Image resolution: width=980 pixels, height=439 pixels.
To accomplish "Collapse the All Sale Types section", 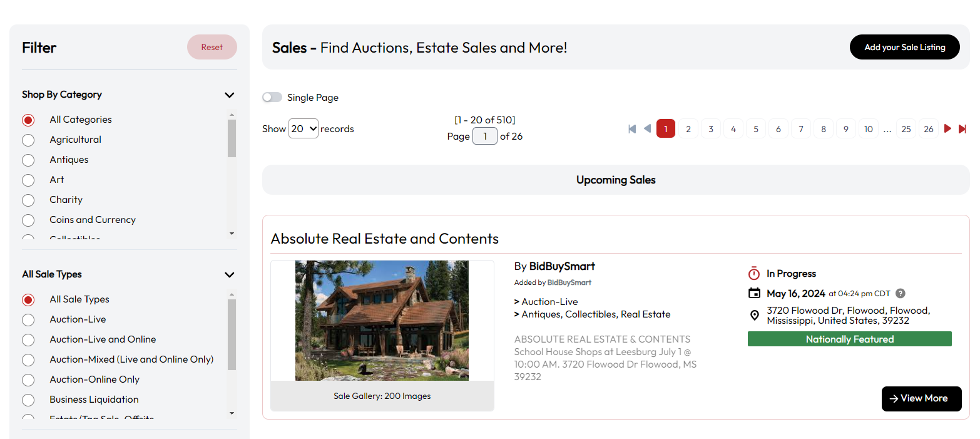I will (229, 274).
